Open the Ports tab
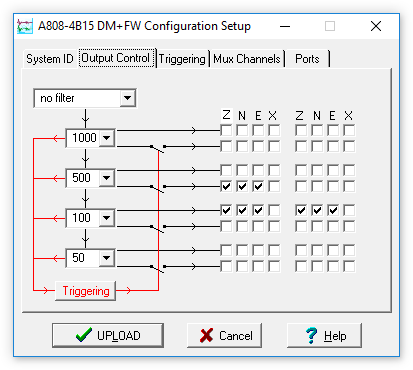Screen dimensions: 413x370 (x=307, y=59)
